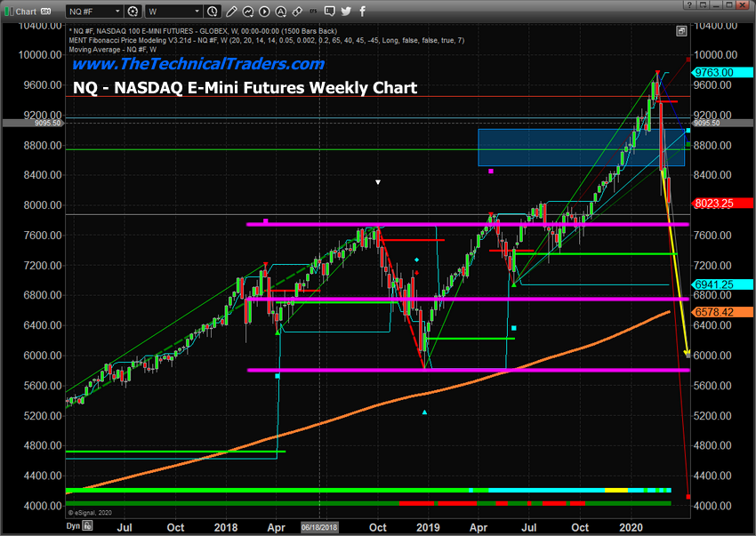Click the Dyn time scale label
The image size is (756, 536).
tap(73, 525)
